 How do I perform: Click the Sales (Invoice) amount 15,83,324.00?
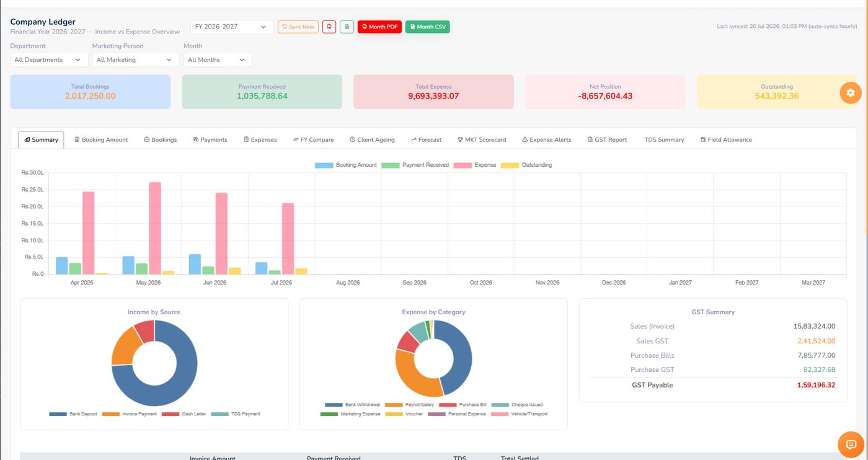815,326
